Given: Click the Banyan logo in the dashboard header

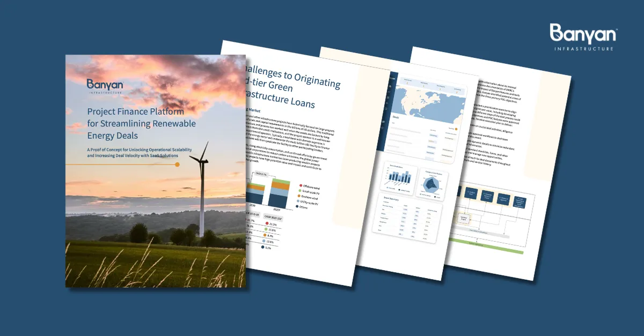Looking at the screenshot, I should pyautogui.click(x=392, y=79).
